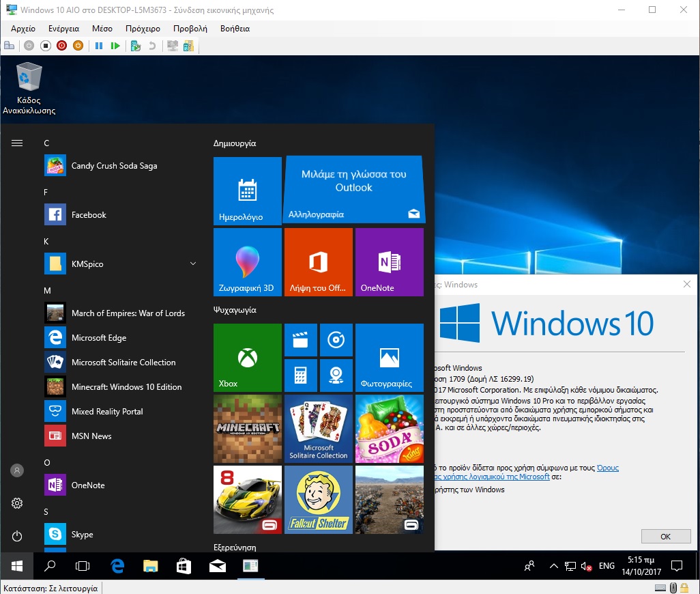Viewport: 700px width, 594px height.
Task: Open the Microsoft Solitaire Collection tile
Action: tap(319, 429)
